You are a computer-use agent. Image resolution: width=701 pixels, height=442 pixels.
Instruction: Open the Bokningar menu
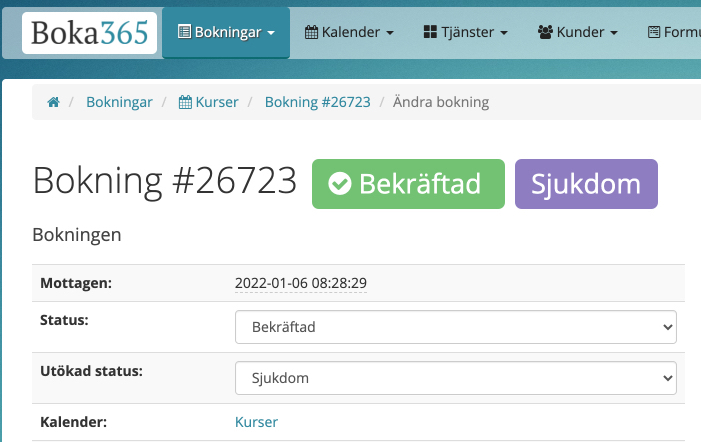click(x=226, y=32)
